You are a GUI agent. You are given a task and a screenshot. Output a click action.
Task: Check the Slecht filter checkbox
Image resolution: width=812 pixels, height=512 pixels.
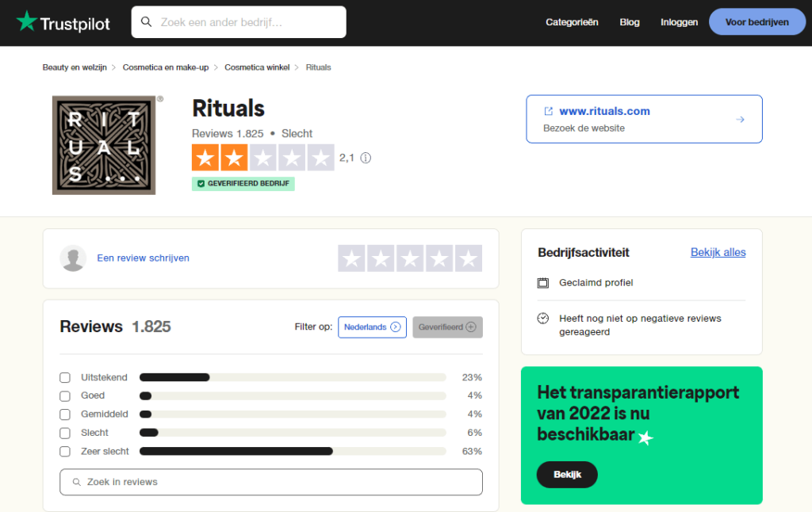tap(65, 433)
